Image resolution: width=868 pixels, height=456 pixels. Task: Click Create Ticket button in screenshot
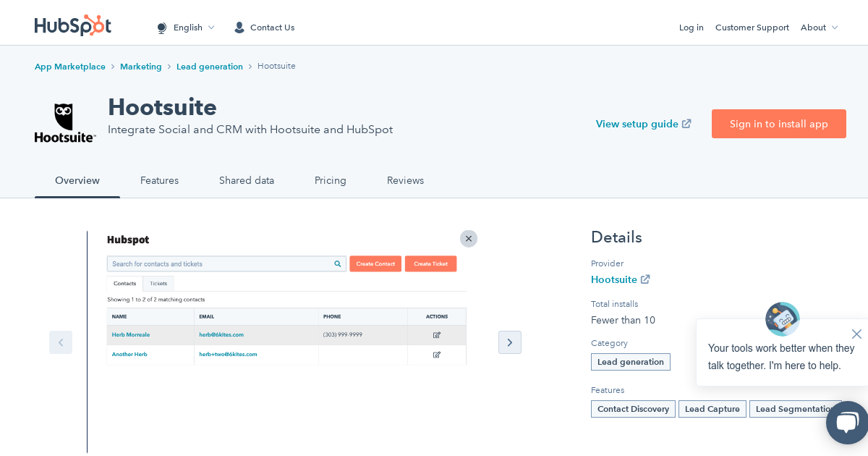(431, 264)
